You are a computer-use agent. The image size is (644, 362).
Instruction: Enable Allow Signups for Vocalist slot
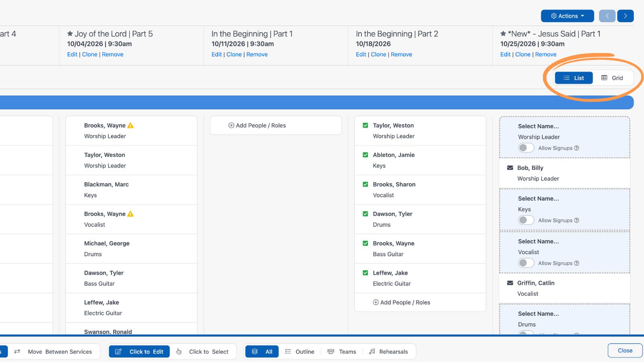pos(526,263)
